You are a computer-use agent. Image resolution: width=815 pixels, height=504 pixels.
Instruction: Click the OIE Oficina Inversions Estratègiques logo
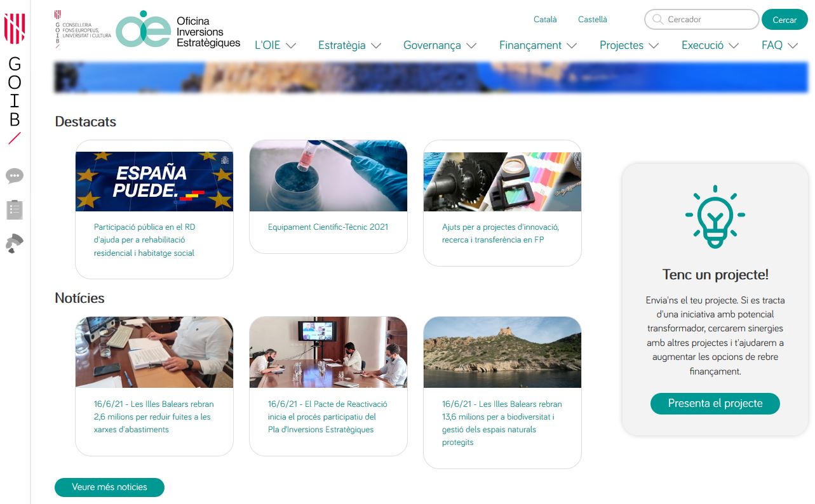pyautogui.click(x=178, y=30)
